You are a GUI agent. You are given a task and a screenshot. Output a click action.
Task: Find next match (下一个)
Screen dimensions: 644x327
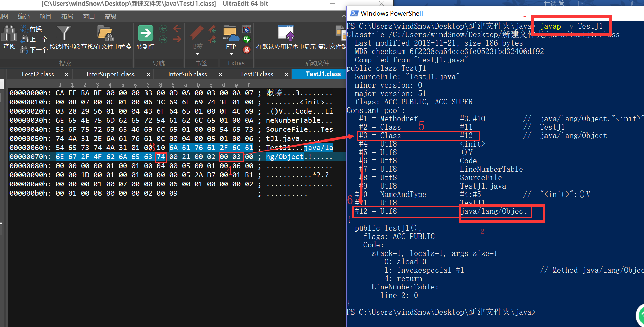point(34,49)
